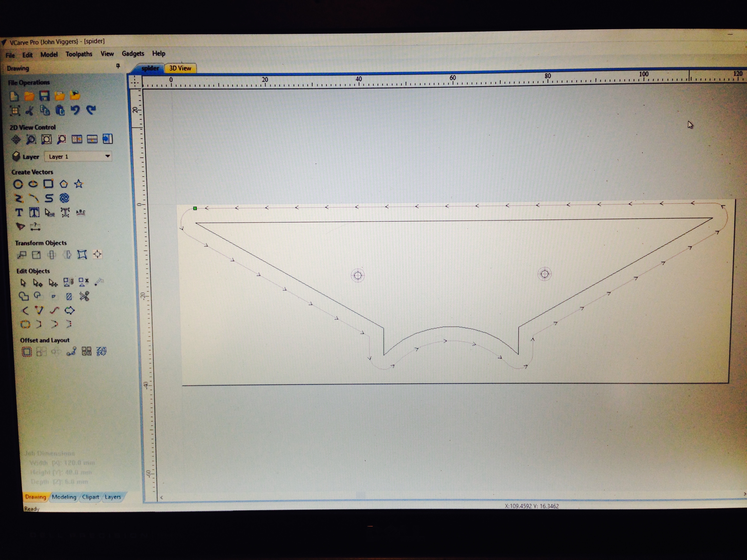Screen dimensions: 747x560
Task: Select the Draw Rectangle tool
Action: (48, 184)
